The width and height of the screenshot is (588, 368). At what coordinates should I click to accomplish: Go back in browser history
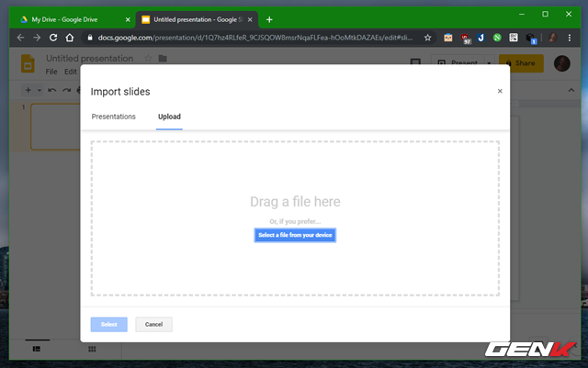click(x=20, y=38)
